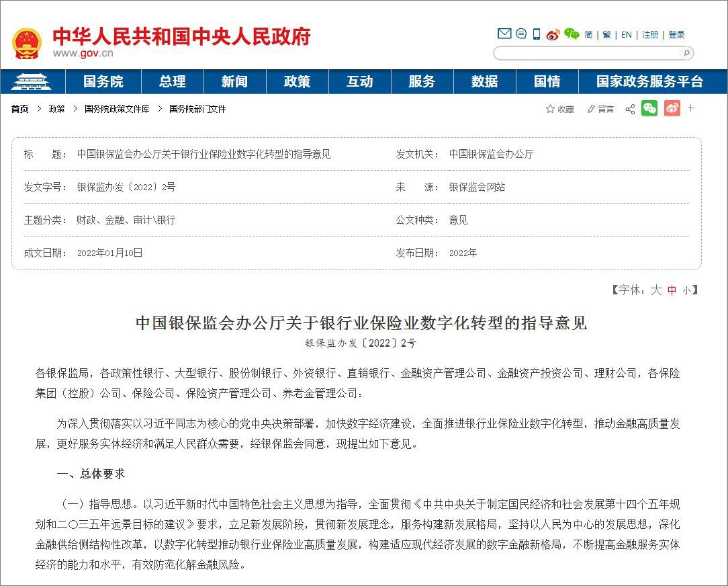Click the chat bubble icon in header
The height and width of the screenshot is (586, 728).
pyautogui.click(x=521, y=34)
